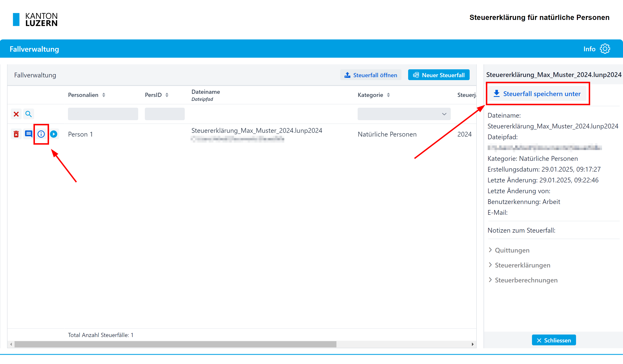This screenshot has width=623, height=364.
Task: Click the Steuerfall öffnen button
Action: 371,75
